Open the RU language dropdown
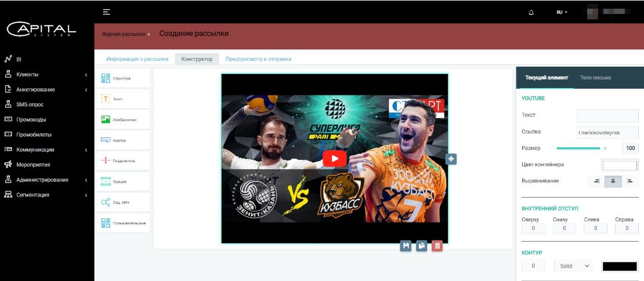 tap(562, 12)
